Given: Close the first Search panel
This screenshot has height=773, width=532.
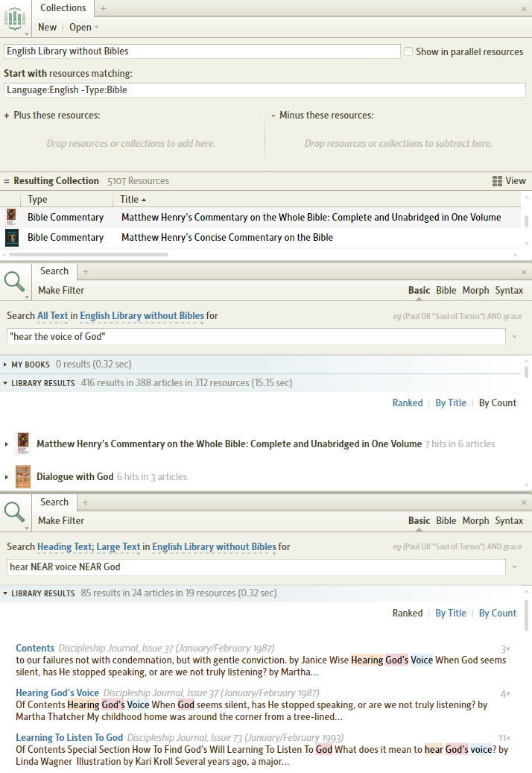Looking at the screenshot, I should coord(524,272).
